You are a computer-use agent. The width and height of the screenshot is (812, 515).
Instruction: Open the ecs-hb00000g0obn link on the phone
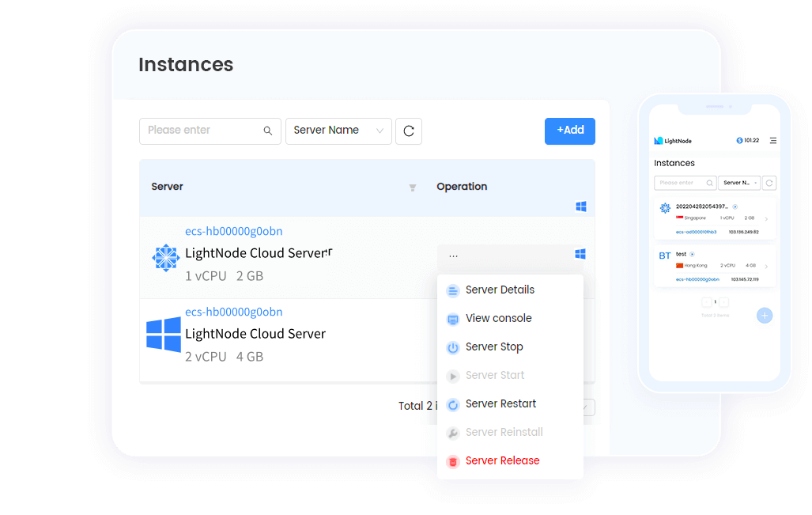(x=697, y=279)
